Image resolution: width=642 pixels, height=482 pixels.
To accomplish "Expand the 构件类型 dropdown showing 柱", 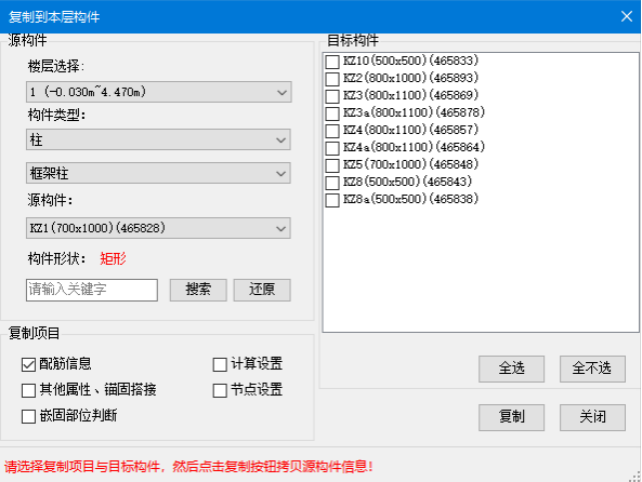I will pos(158,139).
